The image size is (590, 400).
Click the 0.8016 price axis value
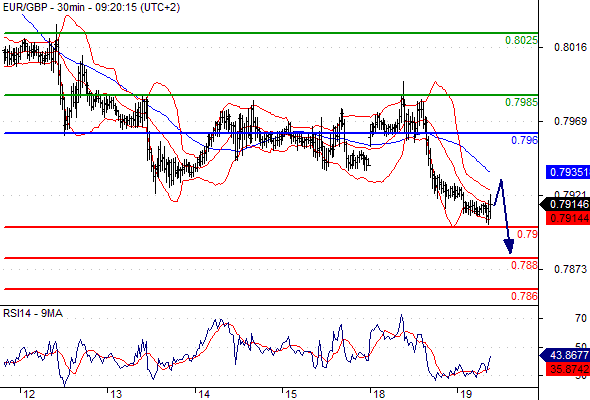click(x=570, y=47)
